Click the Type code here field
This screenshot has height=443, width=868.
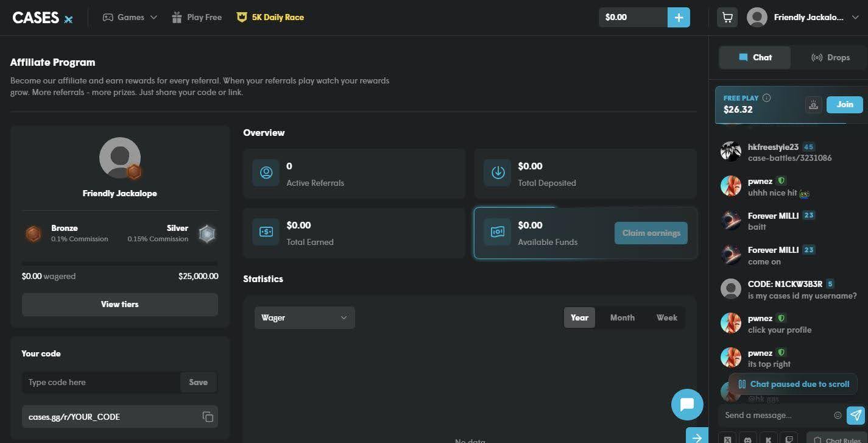[x=101, y=382]
